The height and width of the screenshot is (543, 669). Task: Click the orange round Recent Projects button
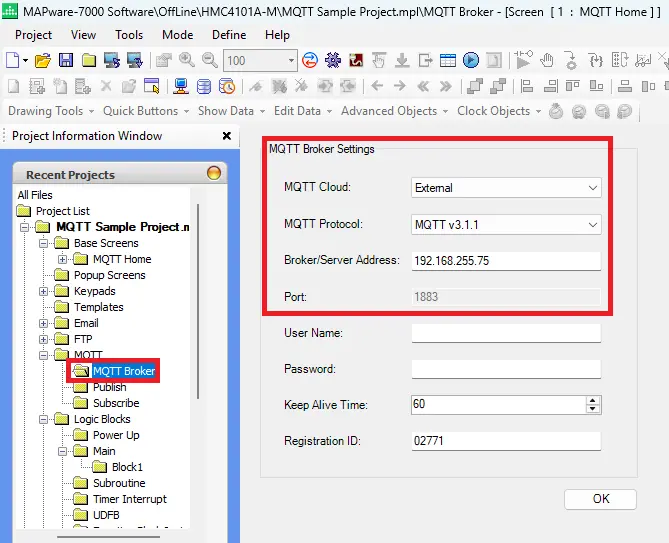pos(214,173)
